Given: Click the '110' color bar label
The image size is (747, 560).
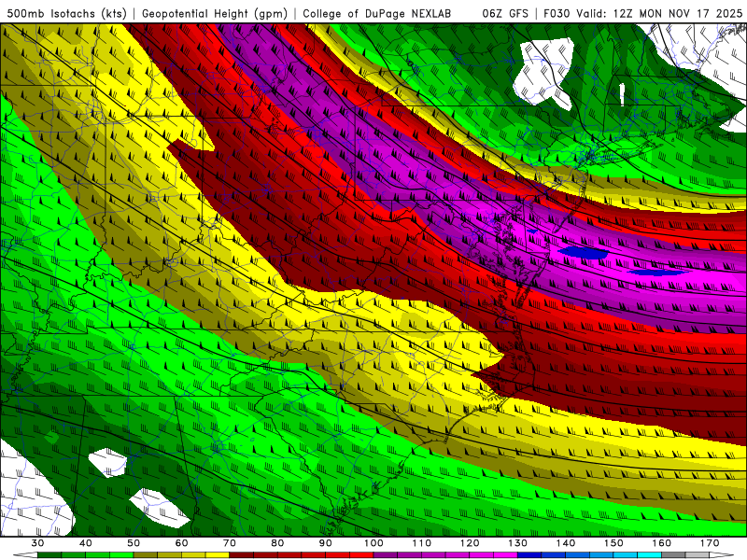Looking at the screenshot, I should pyautogui.click(x=422, y=543).
